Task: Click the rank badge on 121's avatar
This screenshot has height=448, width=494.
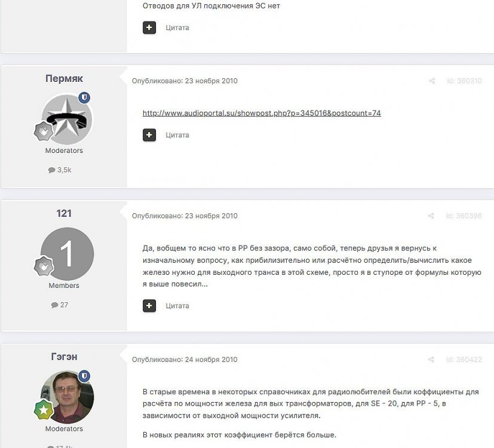Action: coord(44,266)
